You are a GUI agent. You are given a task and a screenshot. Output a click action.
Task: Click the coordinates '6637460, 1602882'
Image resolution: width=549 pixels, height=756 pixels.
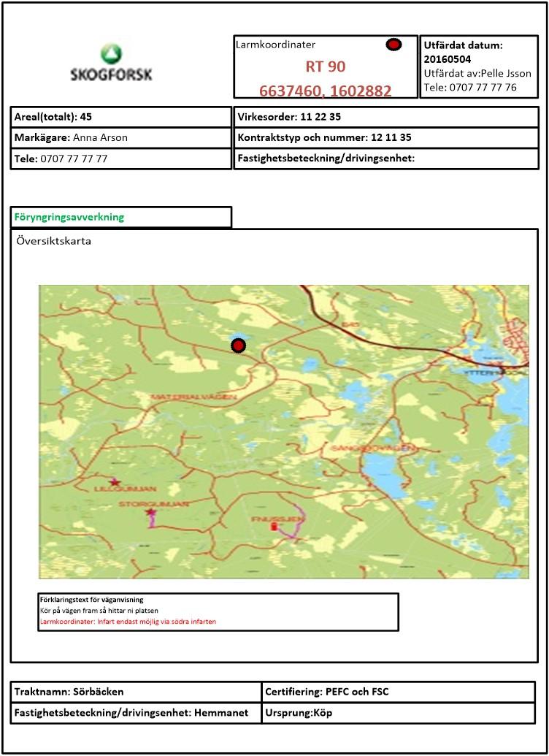click(x=326, y=90)
